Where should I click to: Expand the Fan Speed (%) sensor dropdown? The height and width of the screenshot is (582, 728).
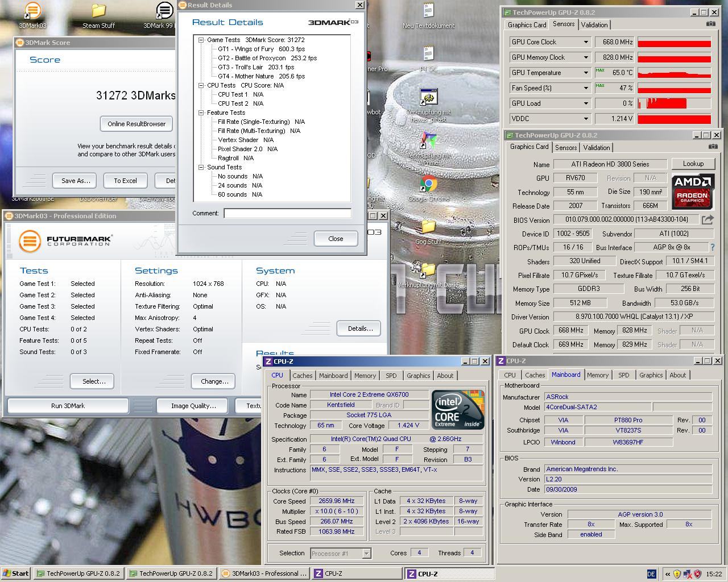(586, 88)
